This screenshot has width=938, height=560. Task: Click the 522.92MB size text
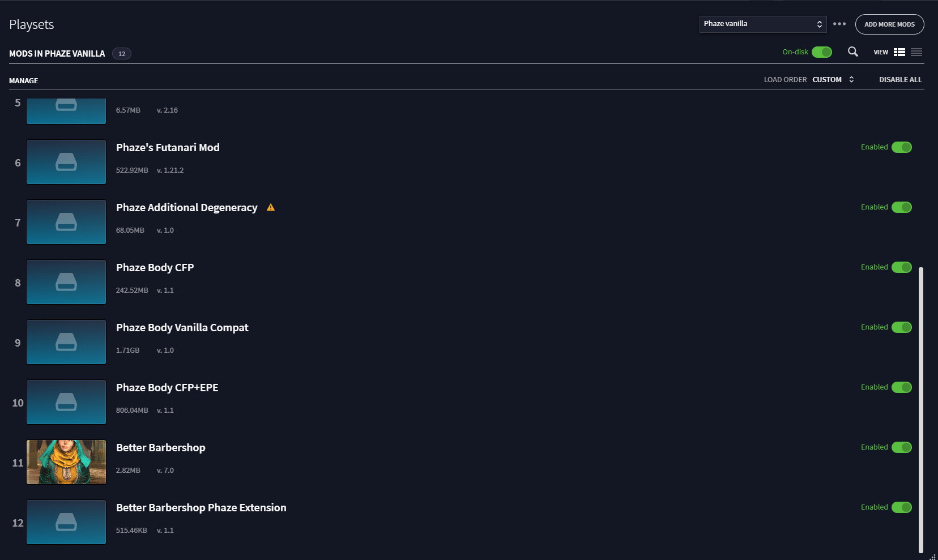click(132, 170)
